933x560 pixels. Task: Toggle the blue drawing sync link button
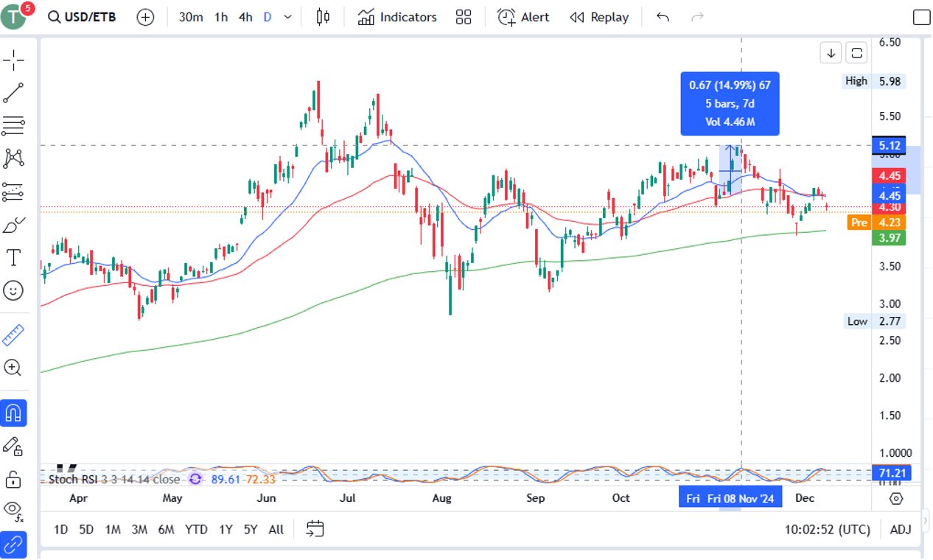point(13,545)
